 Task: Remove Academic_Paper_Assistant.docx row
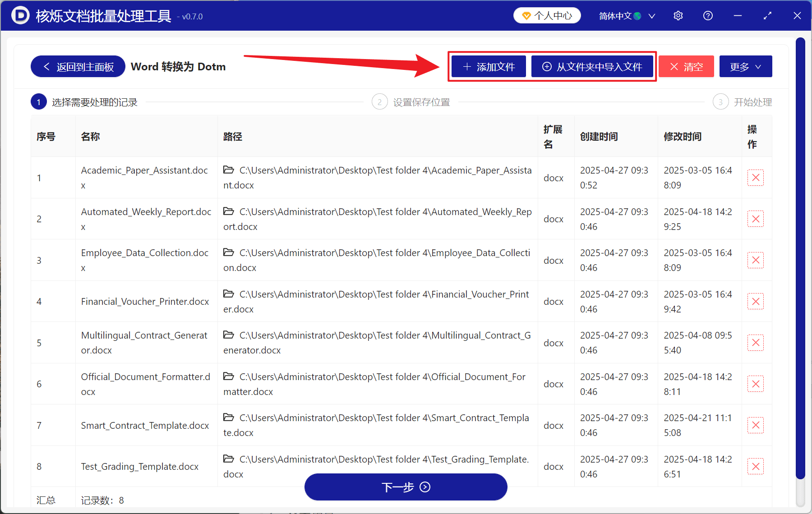(756, 178)
